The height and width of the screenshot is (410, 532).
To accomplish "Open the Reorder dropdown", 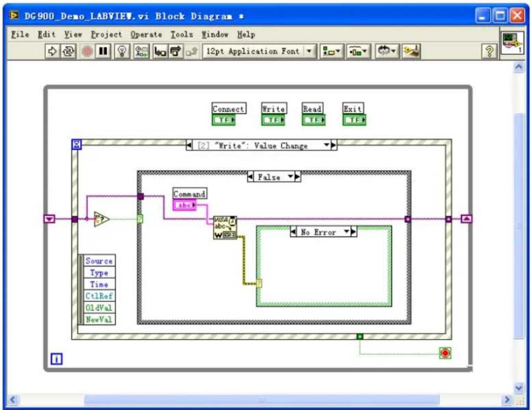I will click(x=387, y=52).
